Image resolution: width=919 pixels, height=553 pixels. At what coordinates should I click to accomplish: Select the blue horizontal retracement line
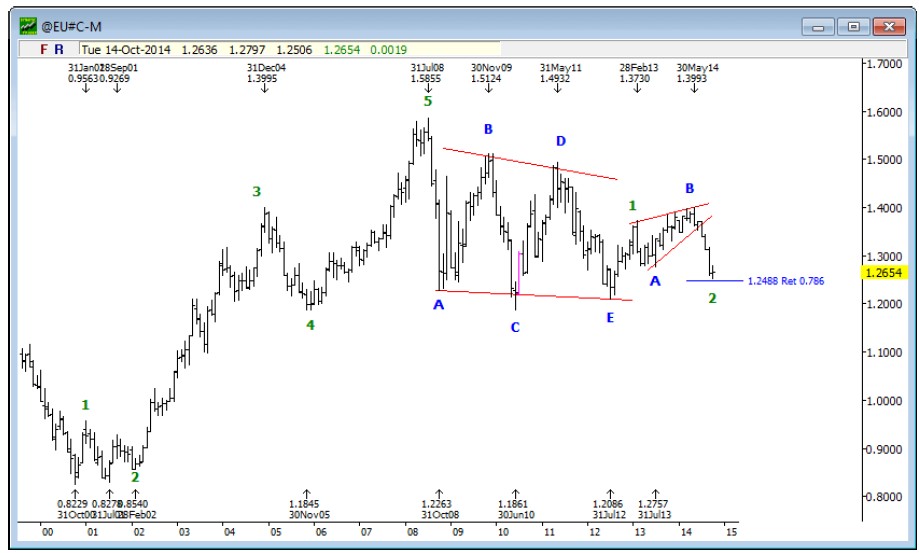pos(714,281)
